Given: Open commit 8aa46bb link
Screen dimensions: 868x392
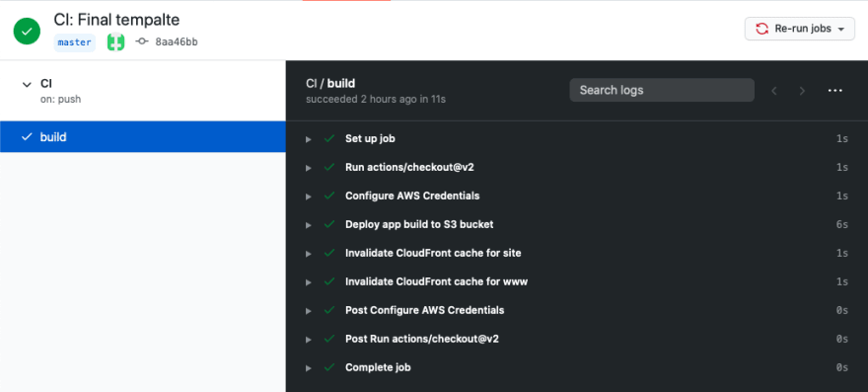Looking at the screenshot, I should click(x=177, y=42).
